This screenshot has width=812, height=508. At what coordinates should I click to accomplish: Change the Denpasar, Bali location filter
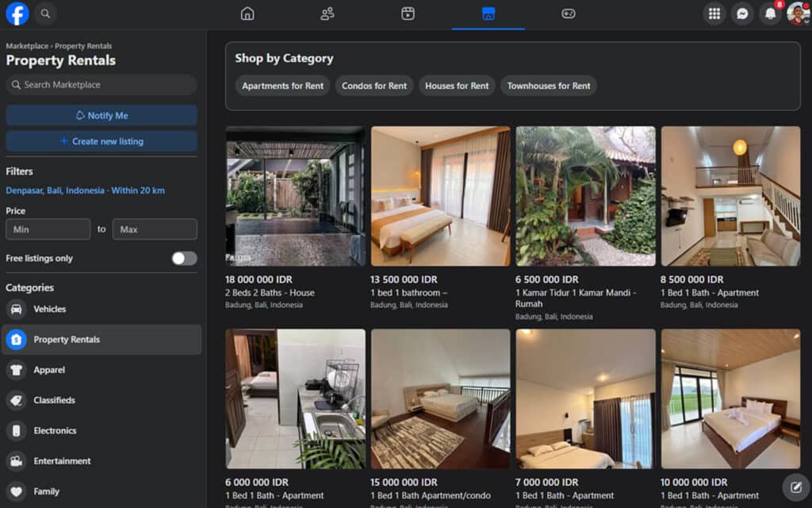(x=86, y=190)
